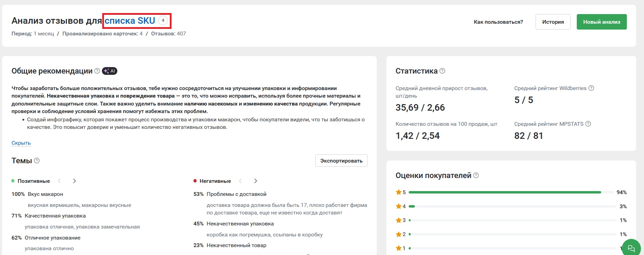Image resolution: width=644 pixels, height=255 pixels.
Task: Open the 'История' button
Action: [553, 22]
